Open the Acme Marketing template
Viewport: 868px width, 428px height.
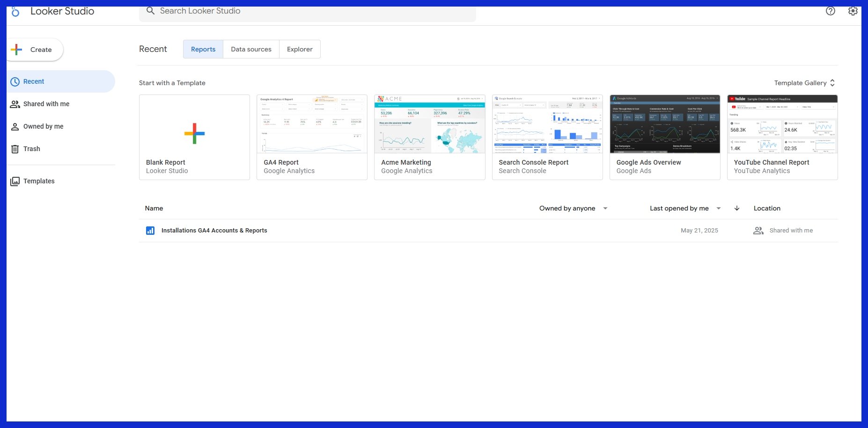point(429,137)
